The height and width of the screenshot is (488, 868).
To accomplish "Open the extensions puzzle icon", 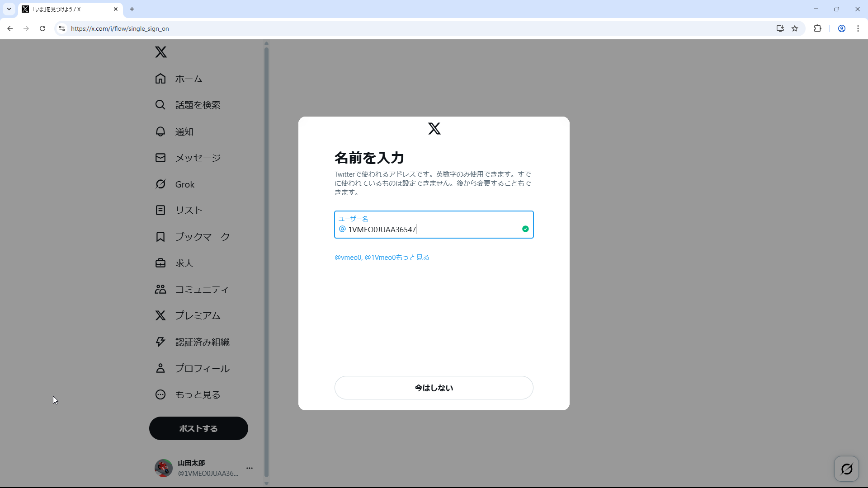I will point(817,28).
